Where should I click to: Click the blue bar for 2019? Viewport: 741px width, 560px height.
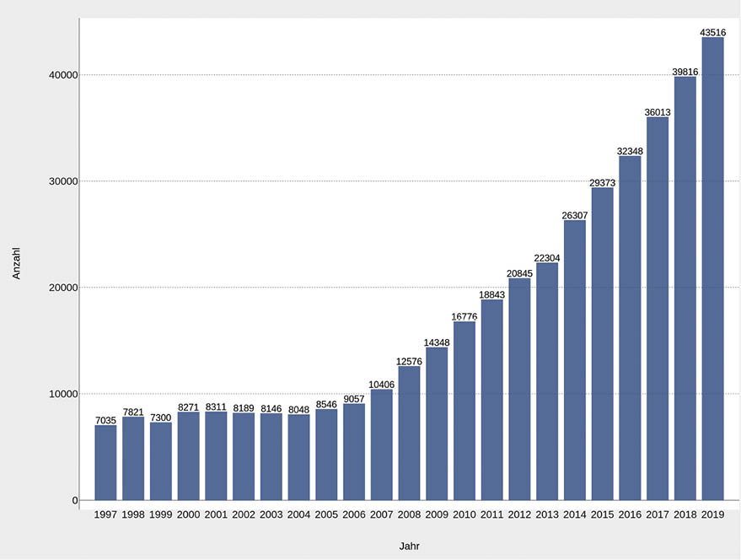tap(712, 269)
